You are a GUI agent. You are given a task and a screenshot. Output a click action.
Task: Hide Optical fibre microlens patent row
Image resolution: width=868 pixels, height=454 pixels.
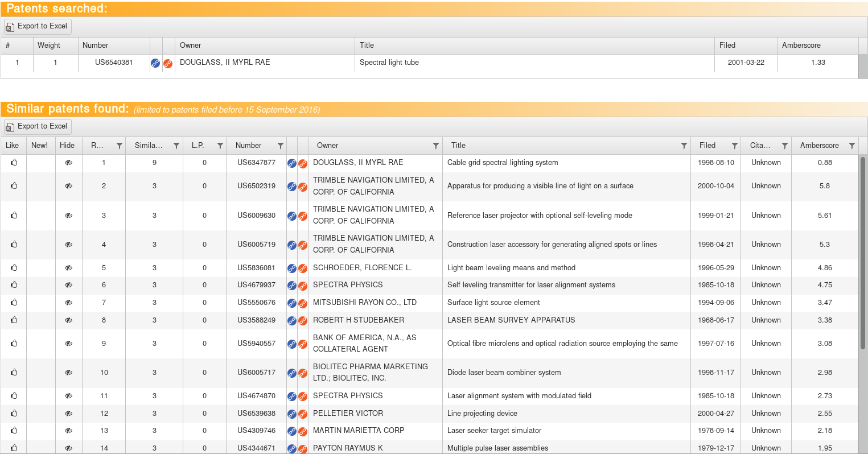point(68,344)
